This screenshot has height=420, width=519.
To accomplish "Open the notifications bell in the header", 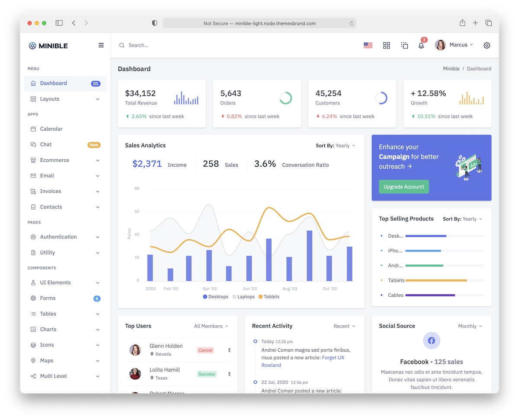I will (x=421, y=45).
